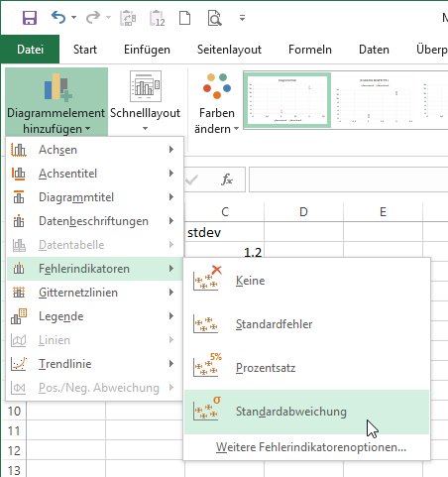Click the Save floppy disk icon
The height and width of the screenshot is (477, 448).
pos(30,18)
